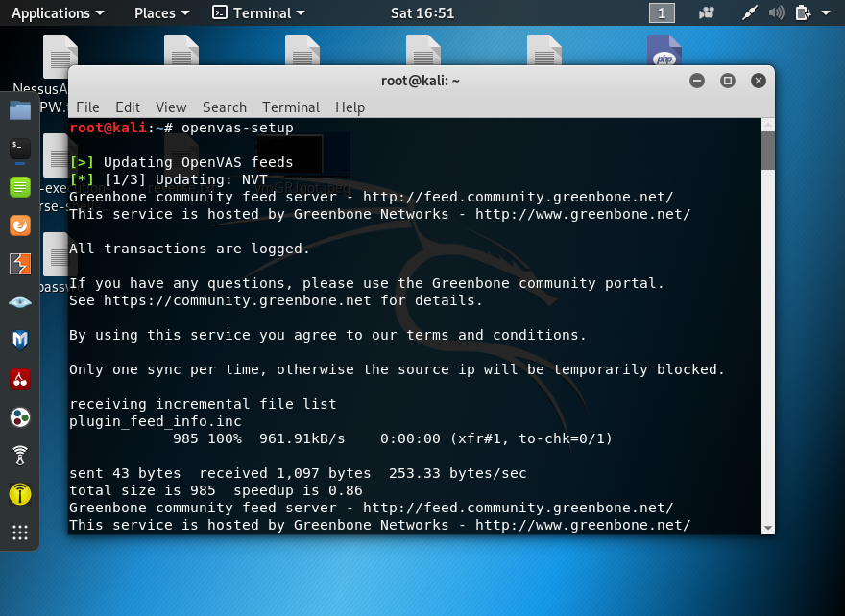Screen dimensions: 845x616
Task: Launch Firefox from the dock
Action: click(x=20, y=225)
